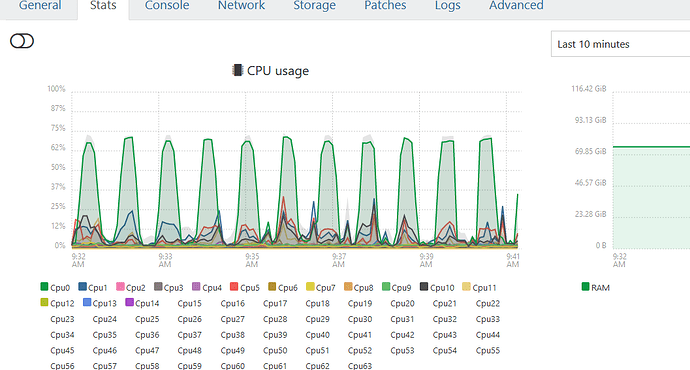
Task: Click the Cpu5 red legend swatch
Action: click(234, 287)
